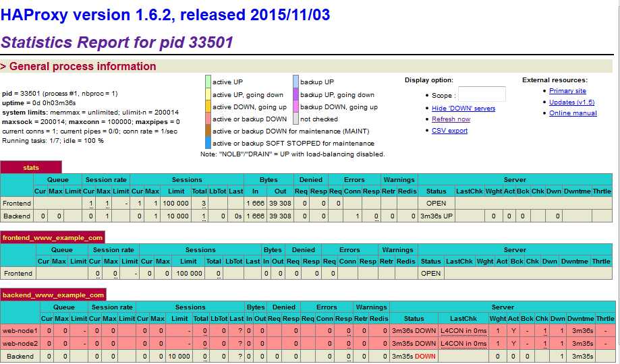Click web-node2 downtime '3m35s'
The height and width of the screenshot is (364, 620).
pyautogui.click(x=582, y=344)
